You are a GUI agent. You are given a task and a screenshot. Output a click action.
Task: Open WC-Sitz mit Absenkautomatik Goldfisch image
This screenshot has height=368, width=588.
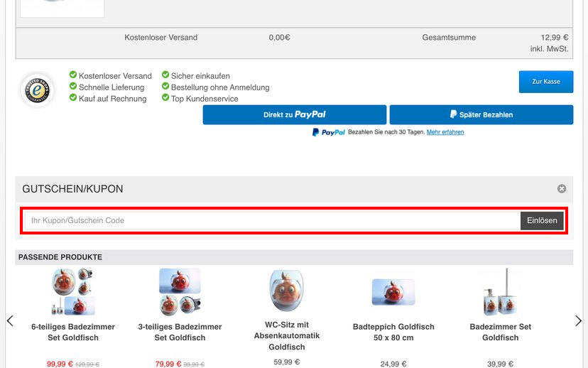pyautogui.click(x=287, y=291)
